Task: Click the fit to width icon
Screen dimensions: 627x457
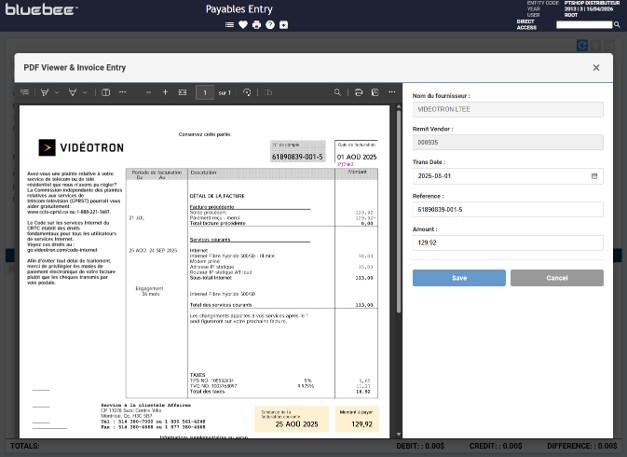Action: click(x=182, y=92)
